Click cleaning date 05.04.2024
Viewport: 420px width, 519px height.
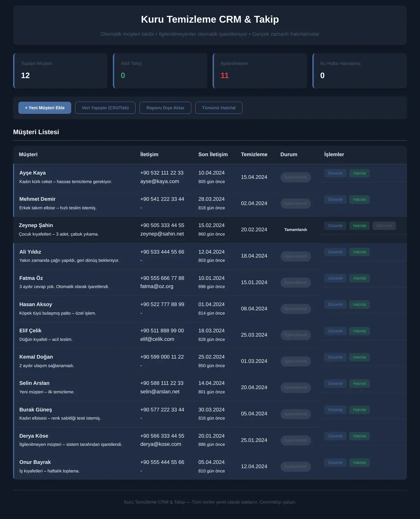click(x=254, y=414)
